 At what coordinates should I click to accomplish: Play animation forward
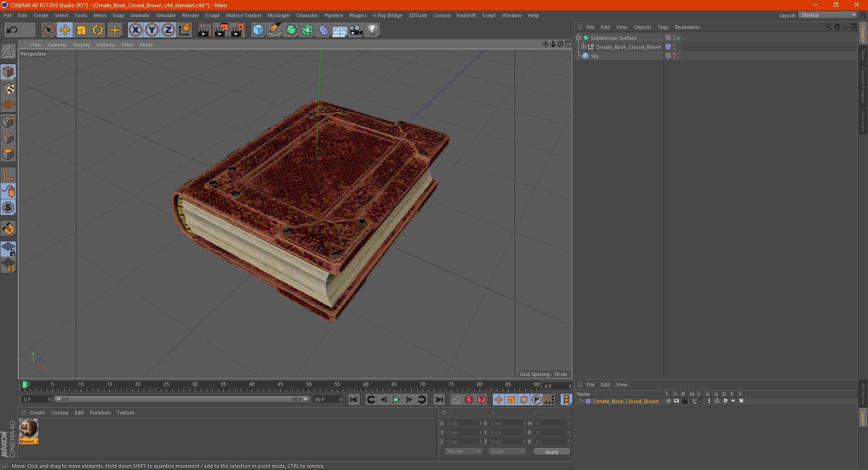click(396, 399)
